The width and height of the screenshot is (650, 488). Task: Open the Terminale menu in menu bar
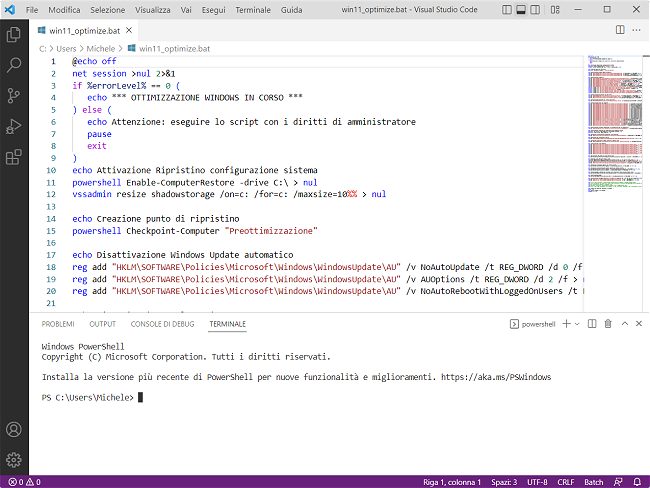click(253, 9)
